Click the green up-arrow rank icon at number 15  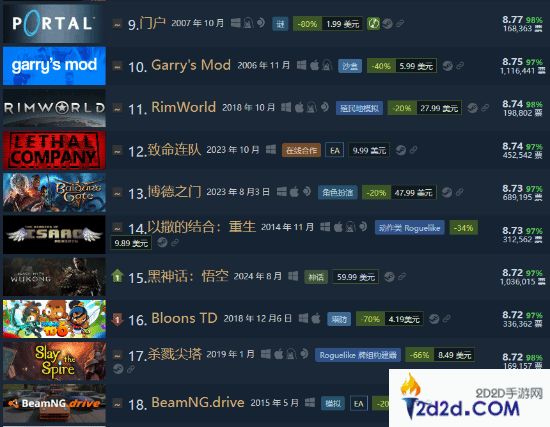point(117,276)
